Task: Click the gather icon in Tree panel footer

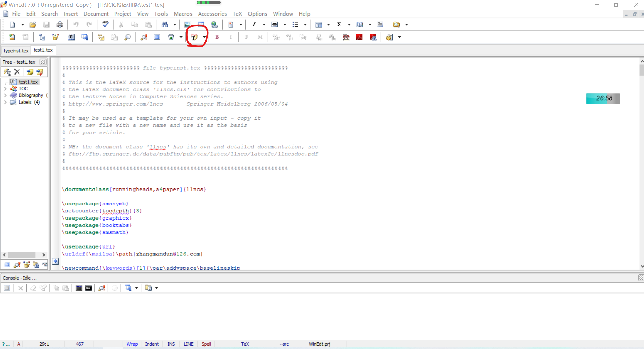Action: click(27, 265)
